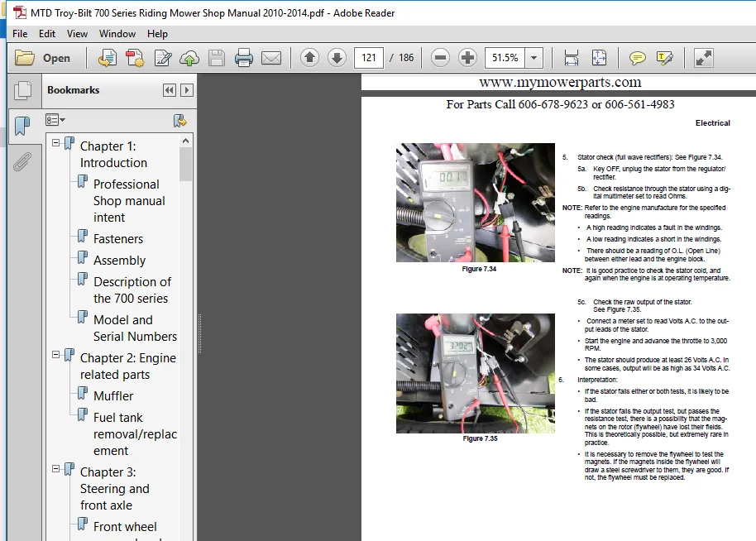756x541 pixels.
Task: Select Professional Shop manual intent bookmark
Action: click(x=129, y=201)
